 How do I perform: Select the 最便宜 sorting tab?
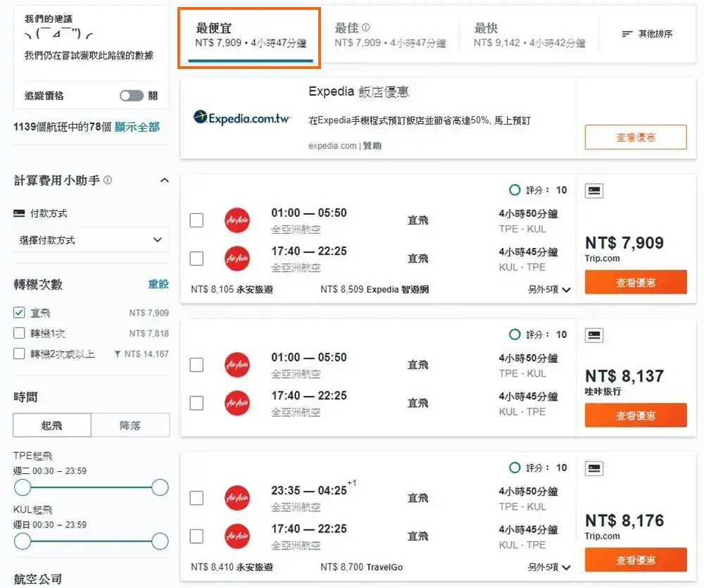[250, 37]
